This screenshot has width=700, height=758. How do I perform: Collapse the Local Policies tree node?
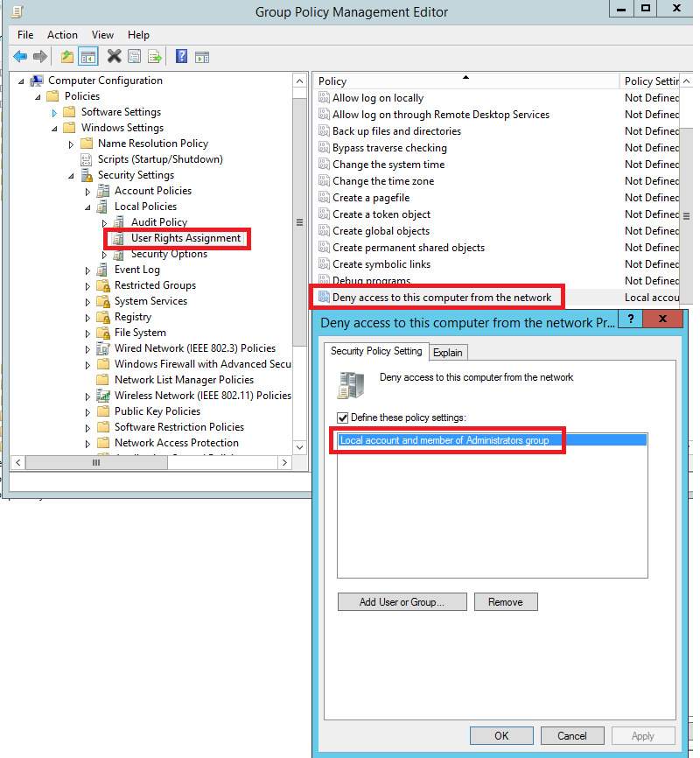click(87, 207)
